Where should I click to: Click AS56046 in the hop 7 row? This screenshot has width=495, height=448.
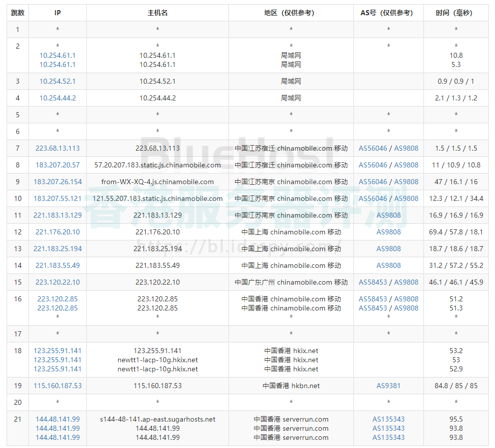(x=373, y=148)
